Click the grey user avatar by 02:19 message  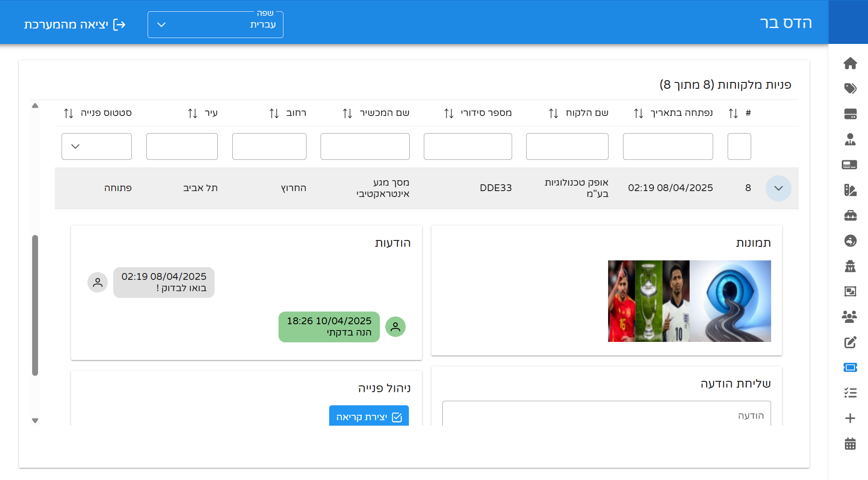point(97,283)
